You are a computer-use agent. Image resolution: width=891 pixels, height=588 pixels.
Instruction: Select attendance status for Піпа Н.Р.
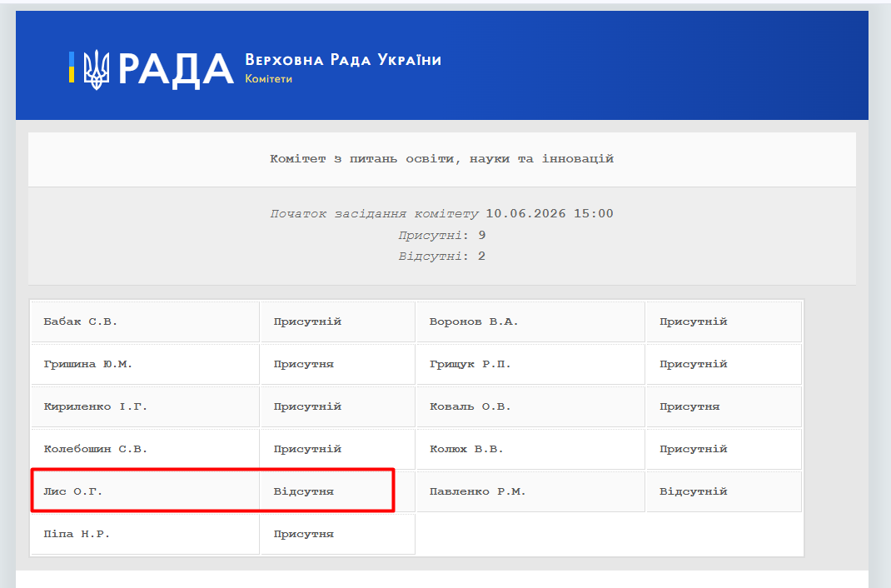337,534
